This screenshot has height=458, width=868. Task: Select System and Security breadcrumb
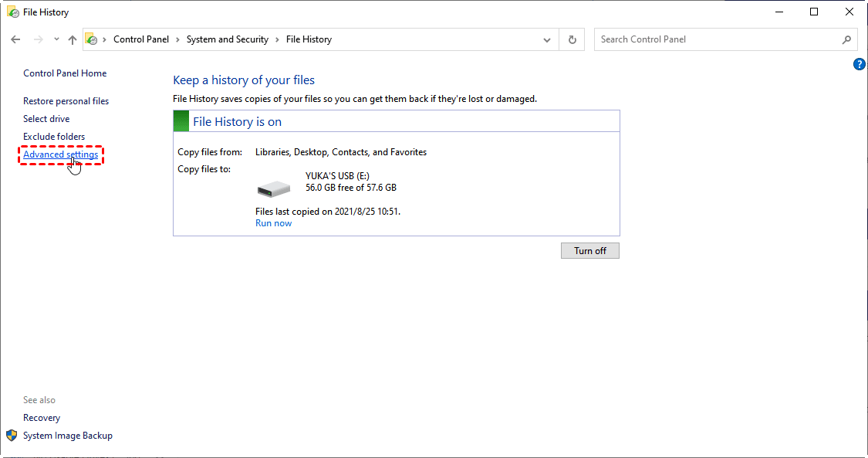(228, 39)
